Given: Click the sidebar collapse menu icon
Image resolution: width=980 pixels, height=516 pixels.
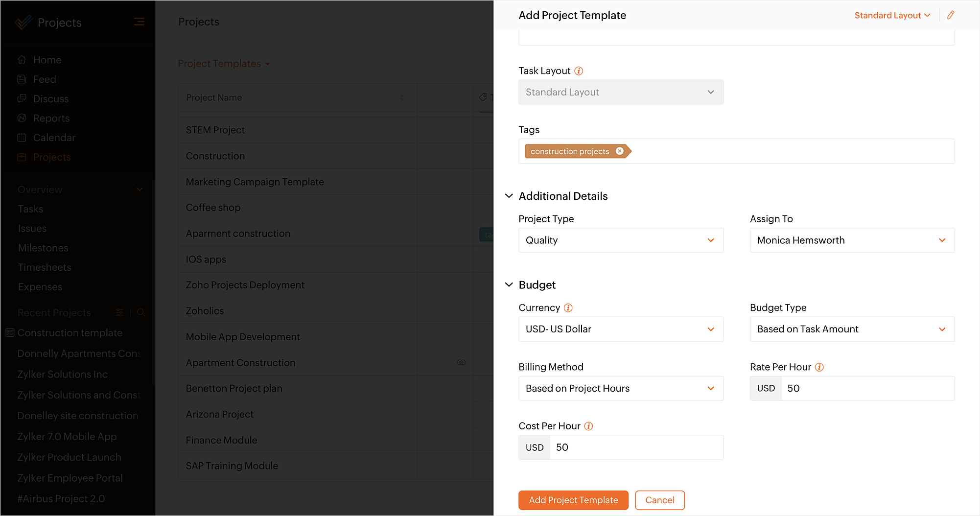Looking at the screenshot, I should point(139,22).
